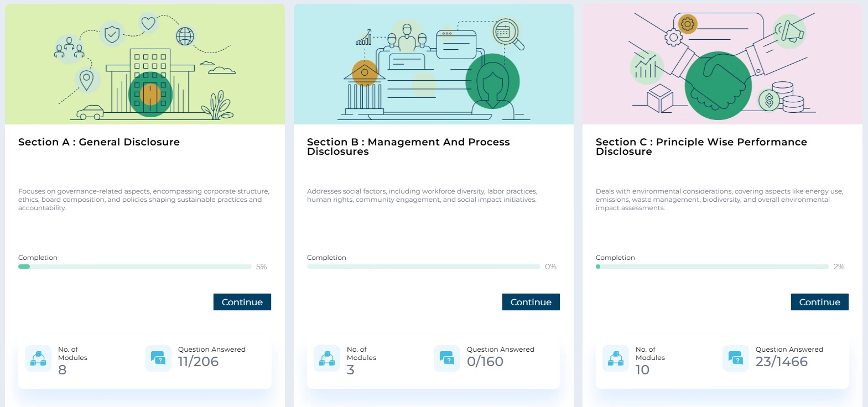The image size is (868, 407).
Task: Click Section A Question Answered chat icon
Action: [x=158, y=358]
